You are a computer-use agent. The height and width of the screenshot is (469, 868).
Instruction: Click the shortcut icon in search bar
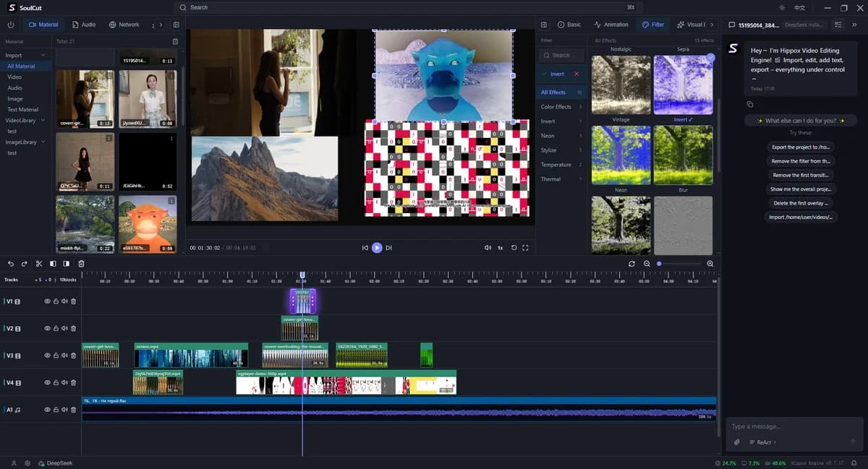click(631, 7)
